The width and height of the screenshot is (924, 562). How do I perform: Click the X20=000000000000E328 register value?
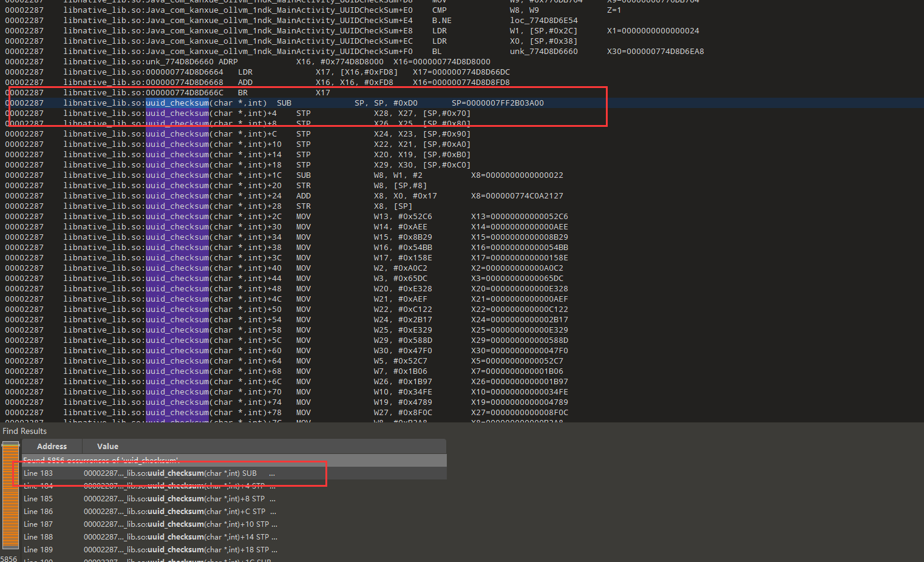click(519, 288)
